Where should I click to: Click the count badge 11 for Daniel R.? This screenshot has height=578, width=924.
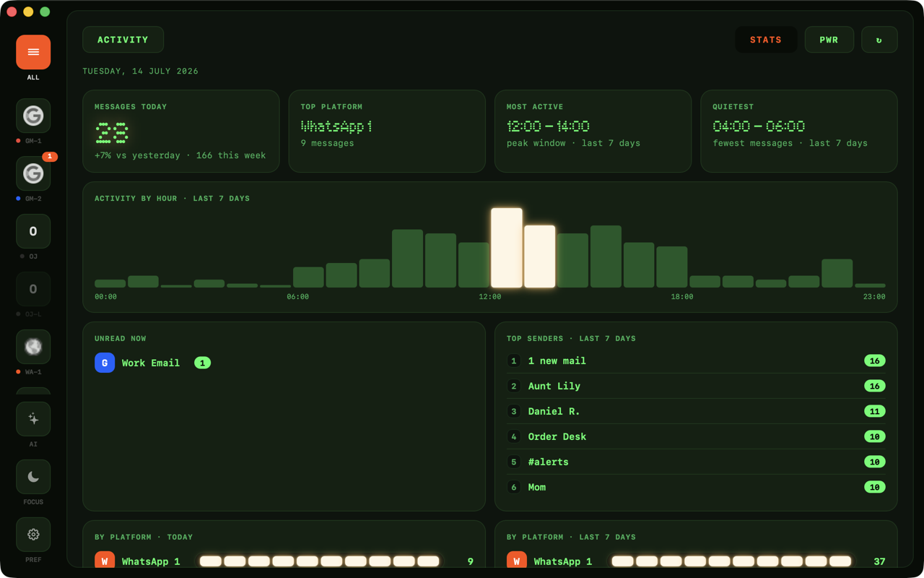[875, 411]
